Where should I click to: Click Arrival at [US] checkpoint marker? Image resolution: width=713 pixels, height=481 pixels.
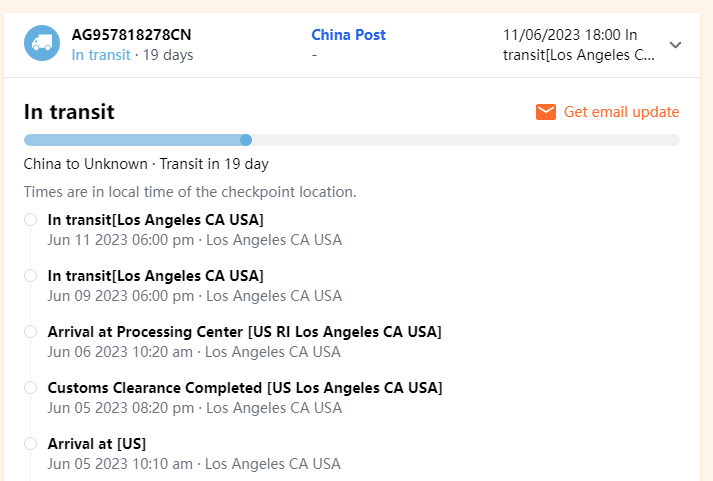tap(31, 443)
